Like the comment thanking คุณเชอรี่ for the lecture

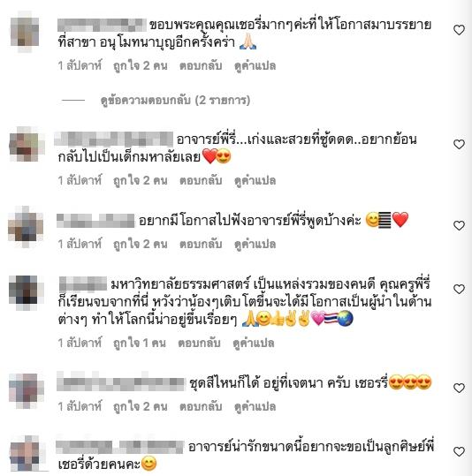[x=459, y=30]
